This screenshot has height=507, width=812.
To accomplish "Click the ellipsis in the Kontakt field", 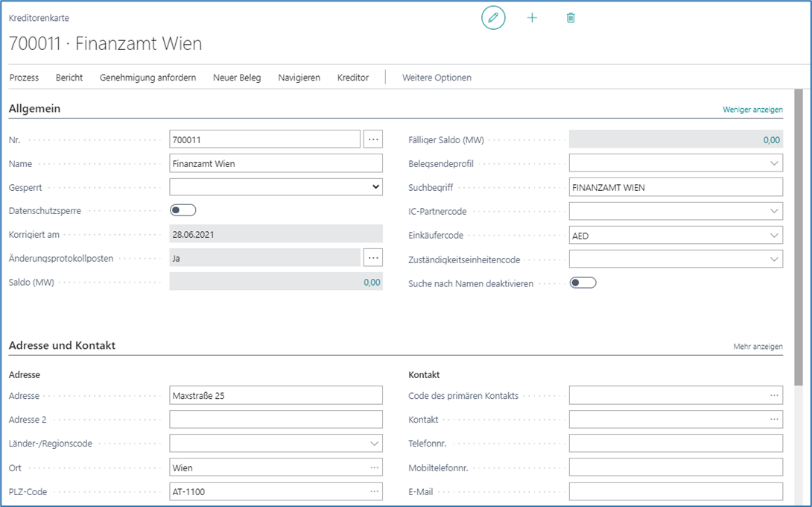I will click(774, 419).
